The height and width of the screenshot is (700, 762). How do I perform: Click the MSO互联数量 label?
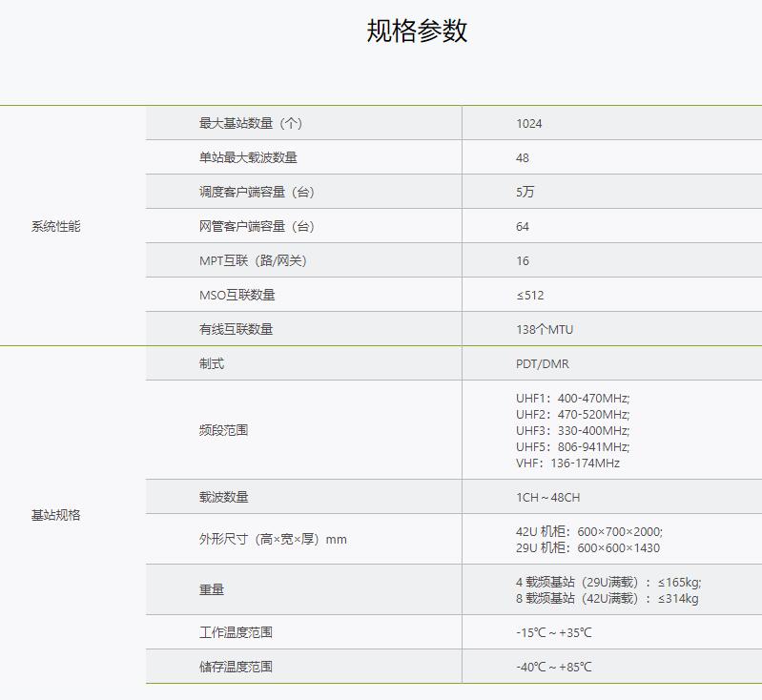click(x=237, y=295)
